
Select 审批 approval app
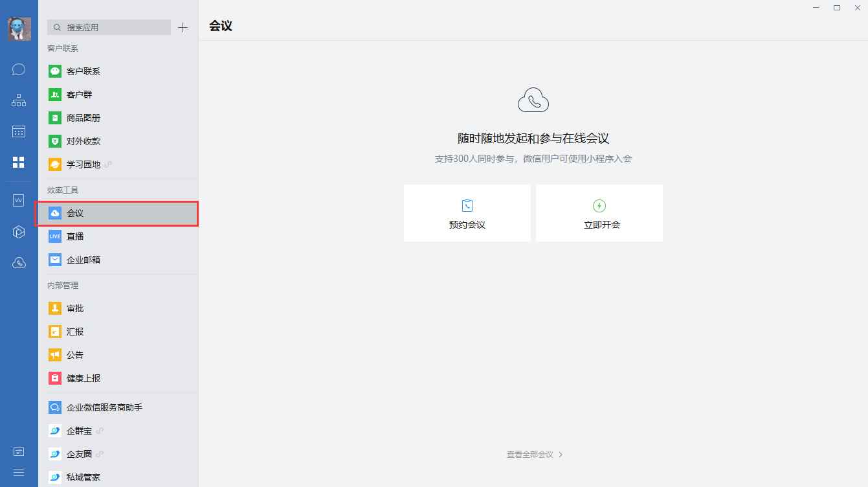[x=75, y=308]
